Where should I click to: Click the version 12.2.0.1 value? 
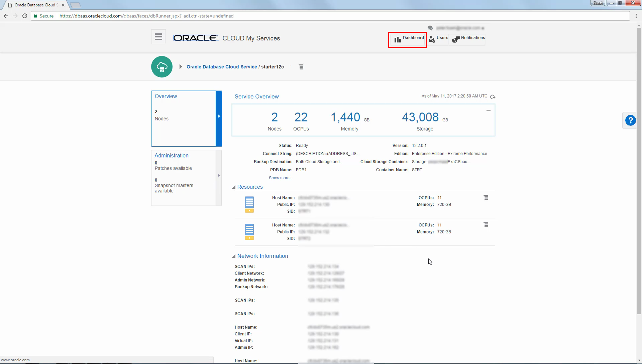(419, 146)
